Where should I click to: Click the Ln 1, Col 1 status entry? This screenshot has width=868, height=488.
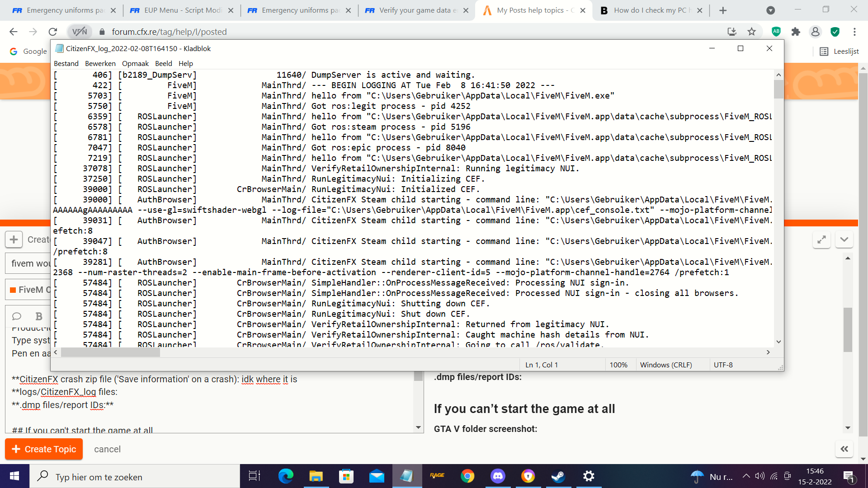[x=542, y=365]
